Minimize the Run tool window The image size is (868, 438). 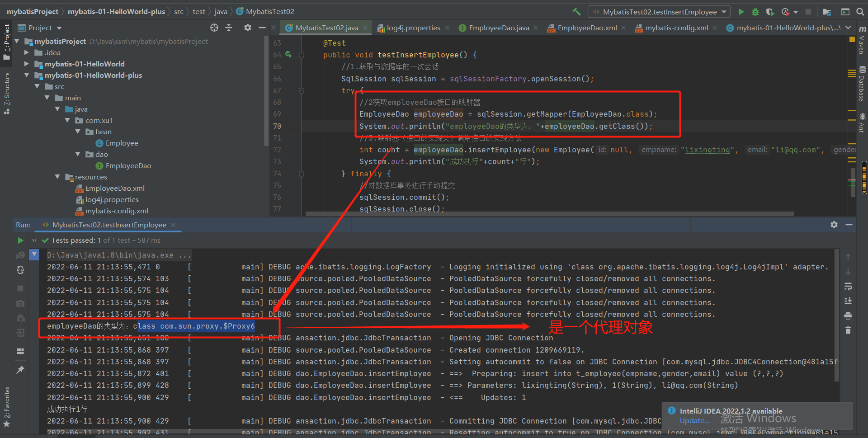[849, 225]
